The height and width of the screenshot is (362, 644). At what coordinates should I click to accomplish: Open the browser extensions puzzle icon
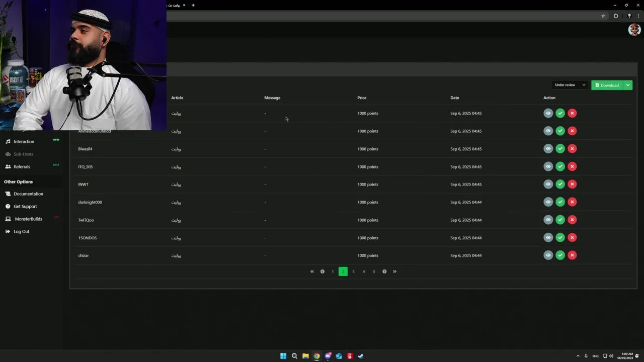[616, 16]
